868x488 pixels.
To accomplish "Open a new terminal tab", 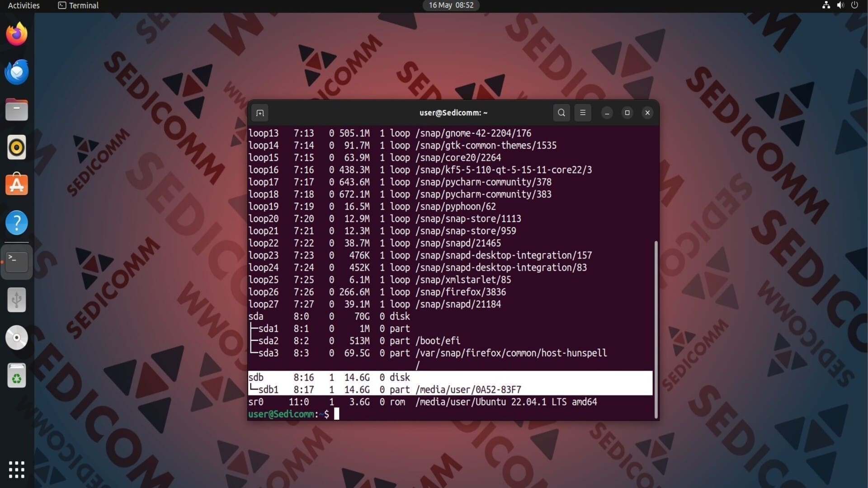I will pos(260,113).
